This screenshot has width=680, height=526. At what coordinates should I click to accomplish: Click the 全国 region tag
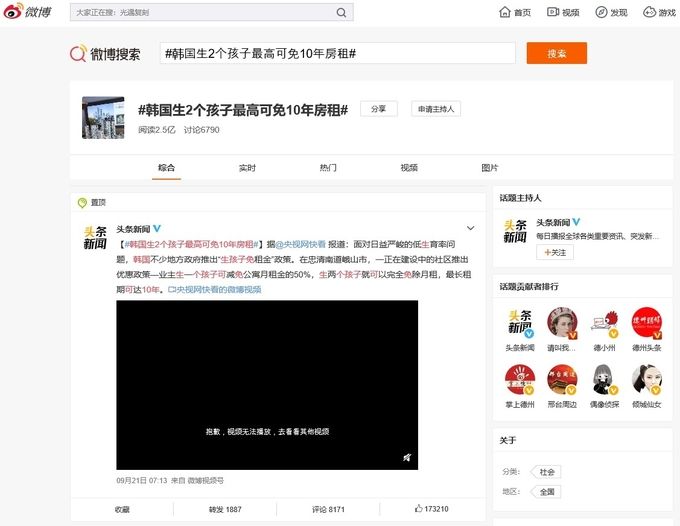[x=546, y=492]
